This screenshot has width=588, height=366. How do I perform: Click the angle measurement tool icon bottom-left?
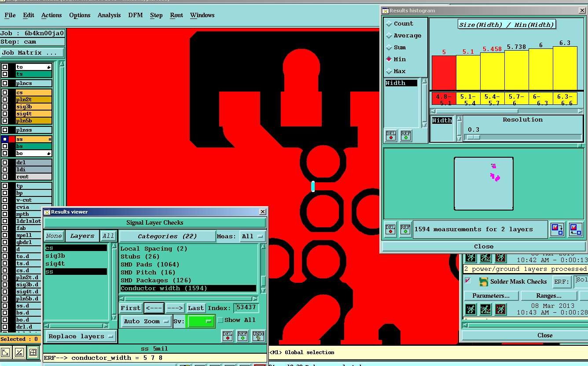click(x=19, y=352)
